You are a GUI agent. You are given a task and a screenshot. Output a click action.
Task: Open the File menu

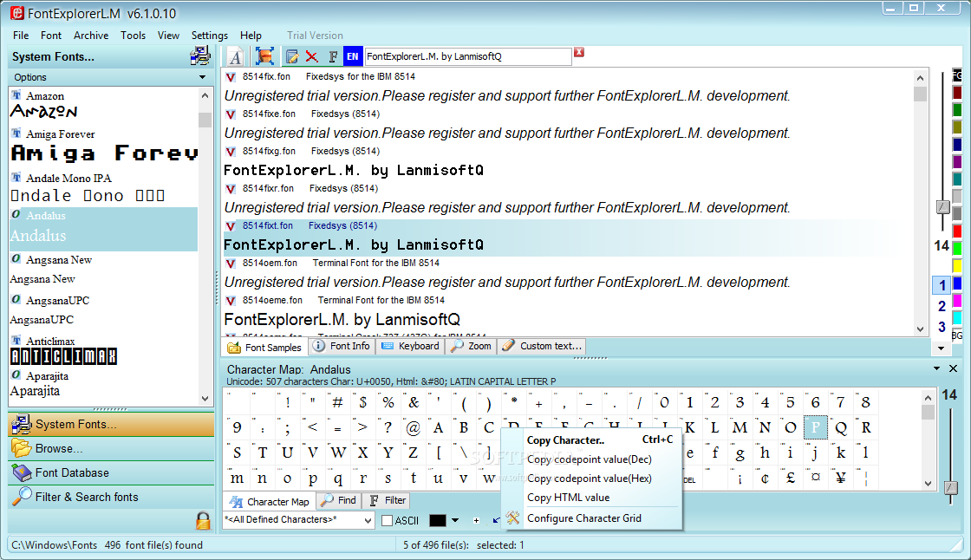coord(21,36)
